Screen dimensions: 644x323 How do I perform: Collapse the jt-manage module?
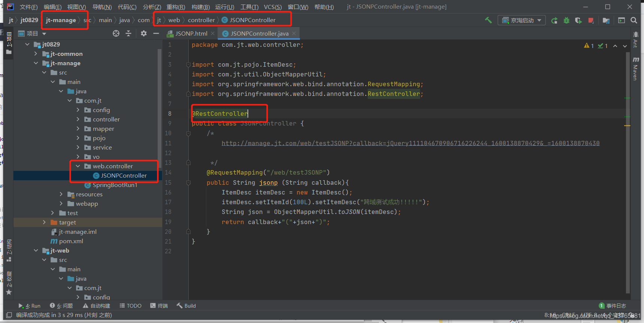pos(36,63)
